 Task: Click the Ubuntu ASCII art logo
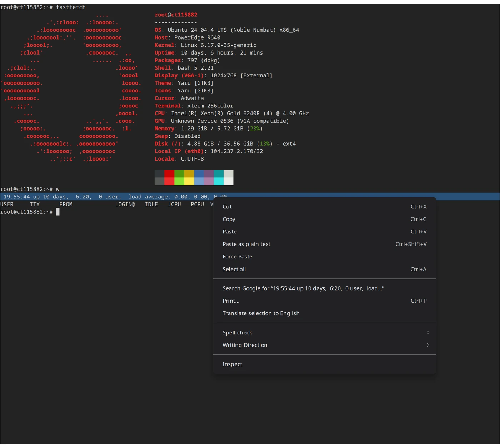pos(71,87)
